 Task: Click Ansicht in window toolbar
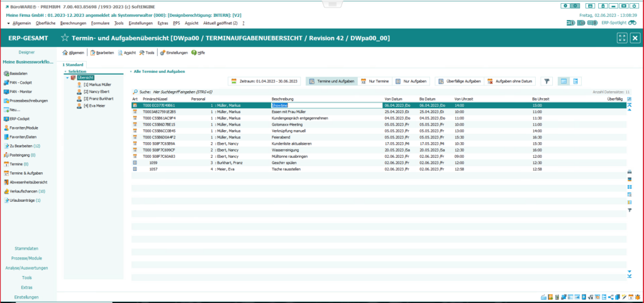(127, 53)
